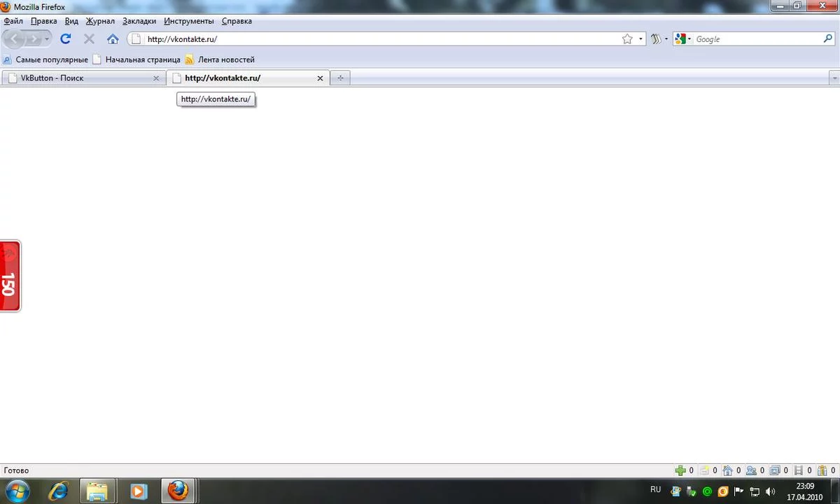Screen dimensions: 840x504
Task: Run search with the magnifying glass icon
Action: click(828, 39)
